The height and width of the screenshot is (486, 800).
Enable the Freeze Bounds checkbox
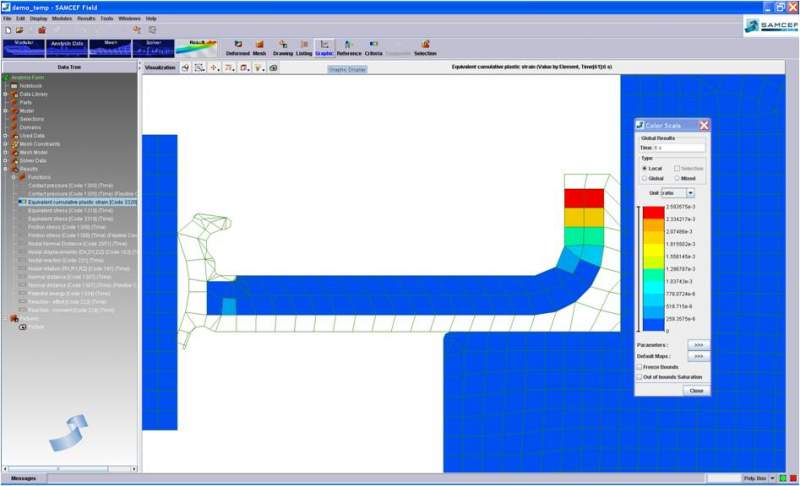639,367
